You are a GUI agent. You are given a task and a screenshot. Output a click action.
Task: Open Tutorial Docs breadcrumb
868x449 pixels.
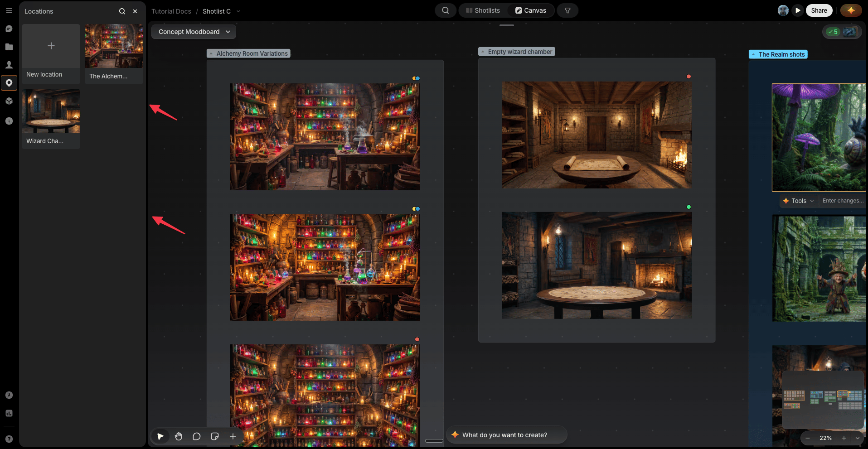171,11
